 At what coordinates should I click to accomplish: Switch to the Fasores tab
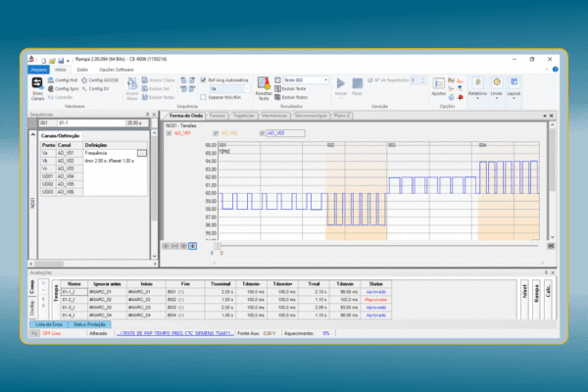218,116
